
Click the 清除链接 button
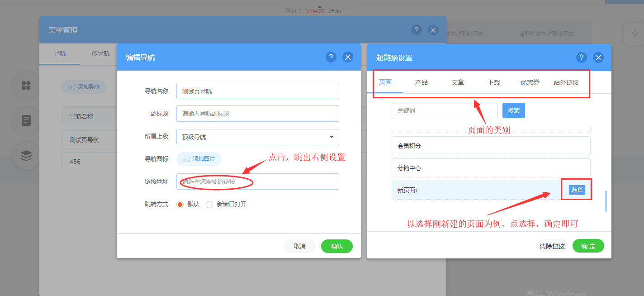tap(552, 246)
